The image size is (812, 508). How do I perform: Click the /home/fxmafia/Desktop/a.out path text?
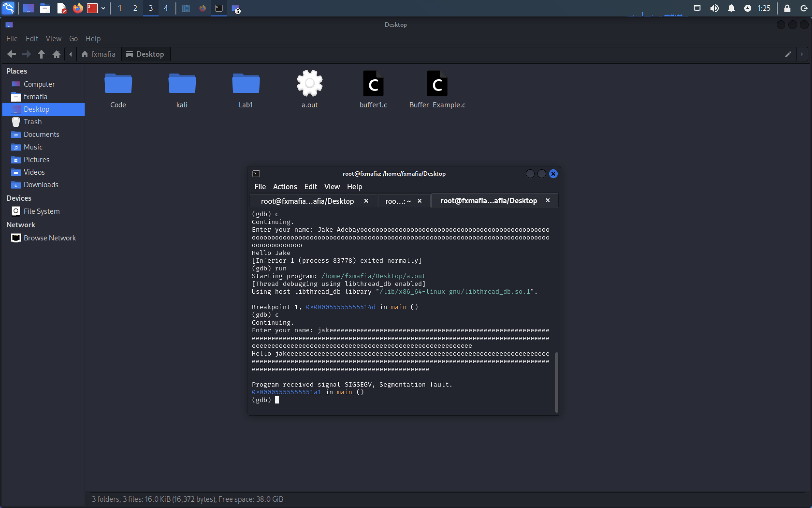pos(373,276)
